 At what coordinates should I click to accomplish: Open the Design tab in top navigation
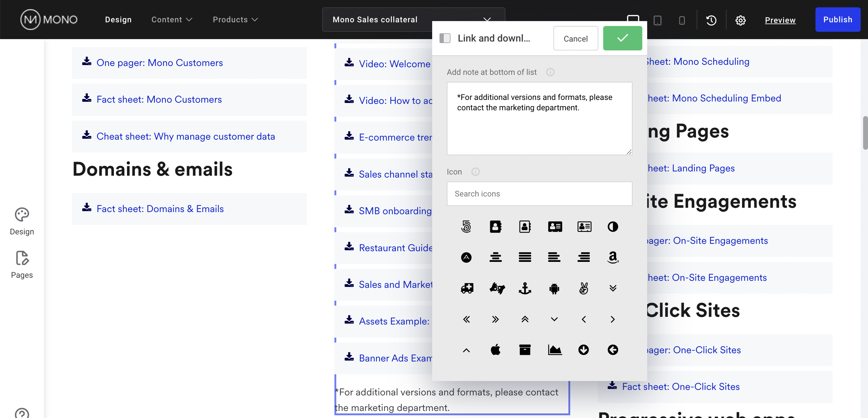tap(118, 20)
